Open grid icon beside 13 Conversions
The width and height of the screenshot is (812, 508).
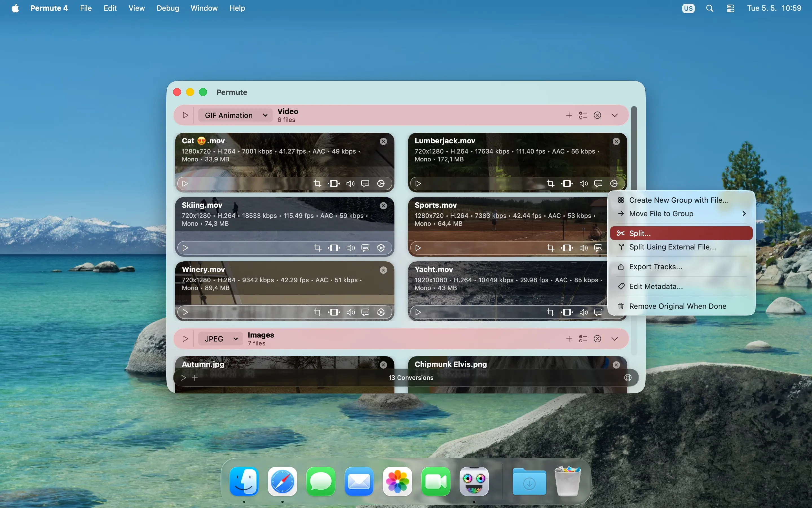click(x=628, y=378)
